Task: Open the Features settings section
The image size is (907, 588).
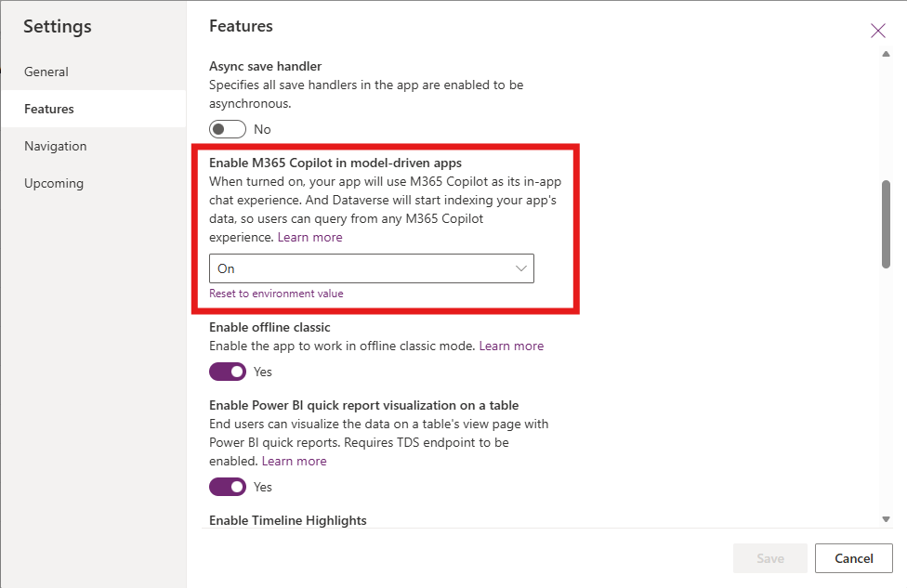Action: click(x=48, y=108)
